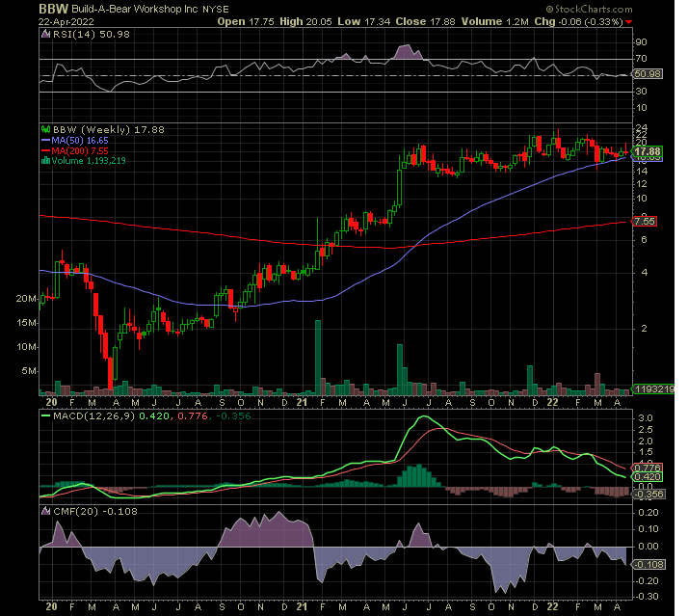Click the 15M label on the volume scale
Viewport: 688px width, 616px height.
pos(26,323)
